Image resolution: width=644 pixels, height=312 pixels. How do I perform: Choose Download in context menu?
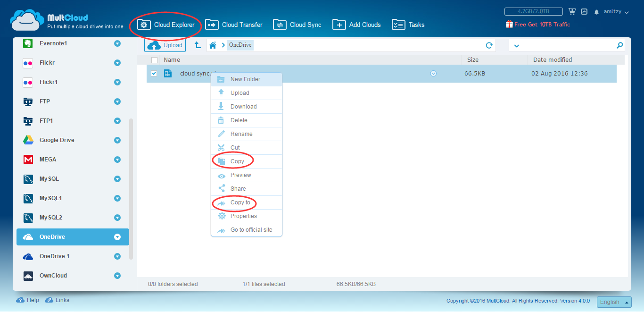[247, 107]
